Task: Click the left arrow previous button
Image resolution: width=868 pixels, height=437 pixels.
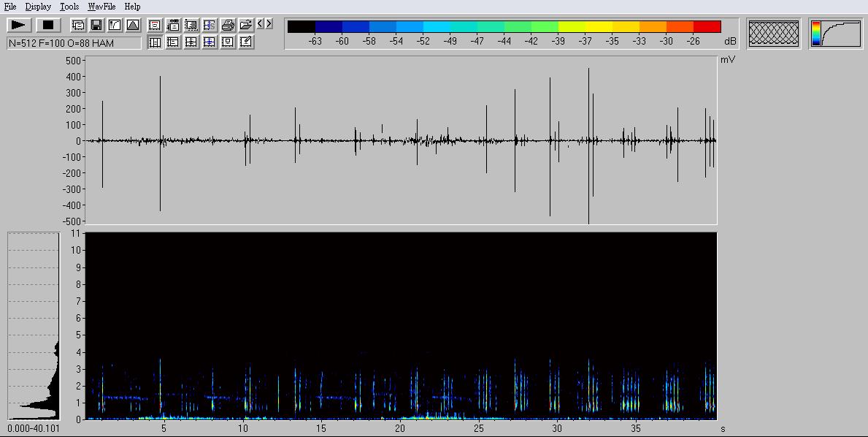Action: point(261,24)
